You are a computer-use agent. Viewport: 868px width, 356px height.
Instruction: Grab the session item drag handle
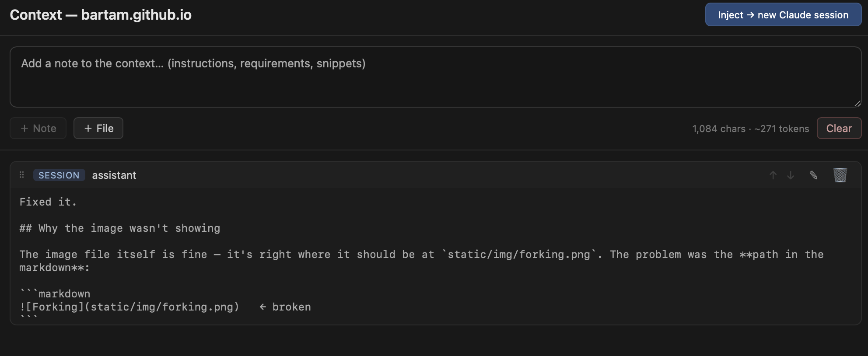[21, 175]
